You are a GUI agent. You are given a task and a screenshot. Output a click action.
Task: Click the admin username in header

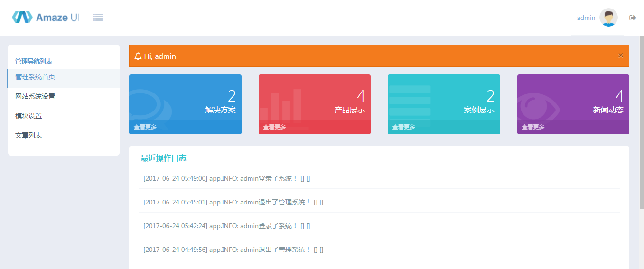[586, 18]
